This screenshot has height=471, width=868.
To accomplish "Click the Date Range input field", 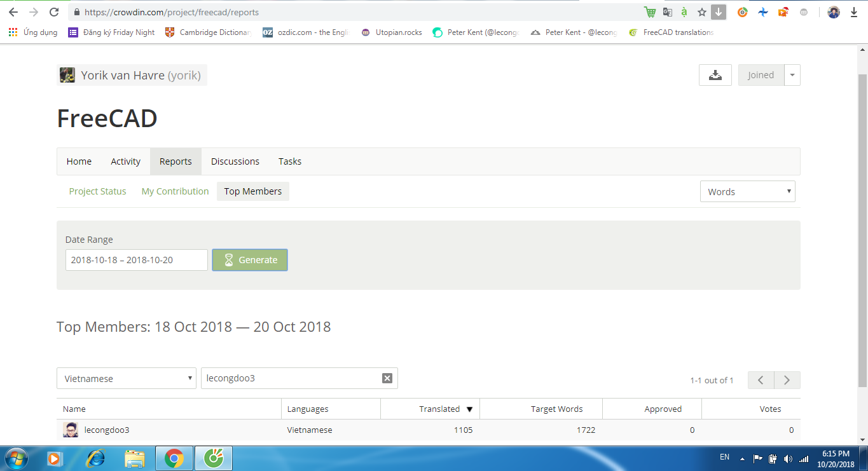I will (137, 260).
